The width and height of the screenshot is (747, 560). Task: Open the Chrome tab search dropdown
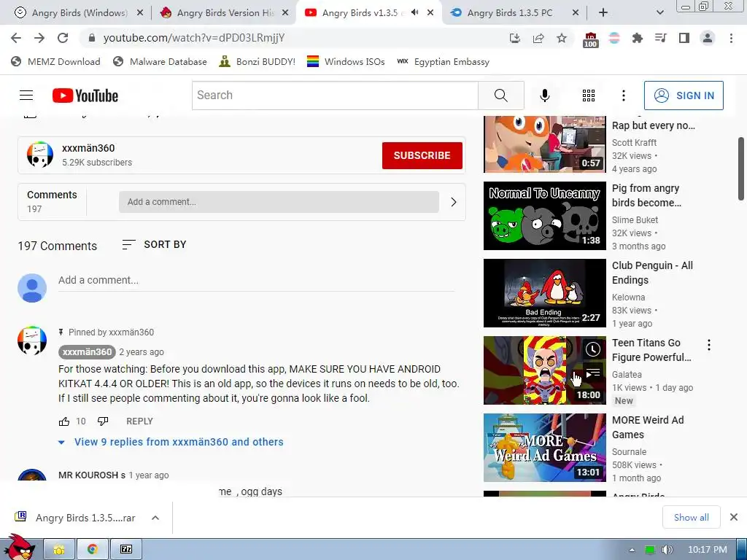coord(659,12)
